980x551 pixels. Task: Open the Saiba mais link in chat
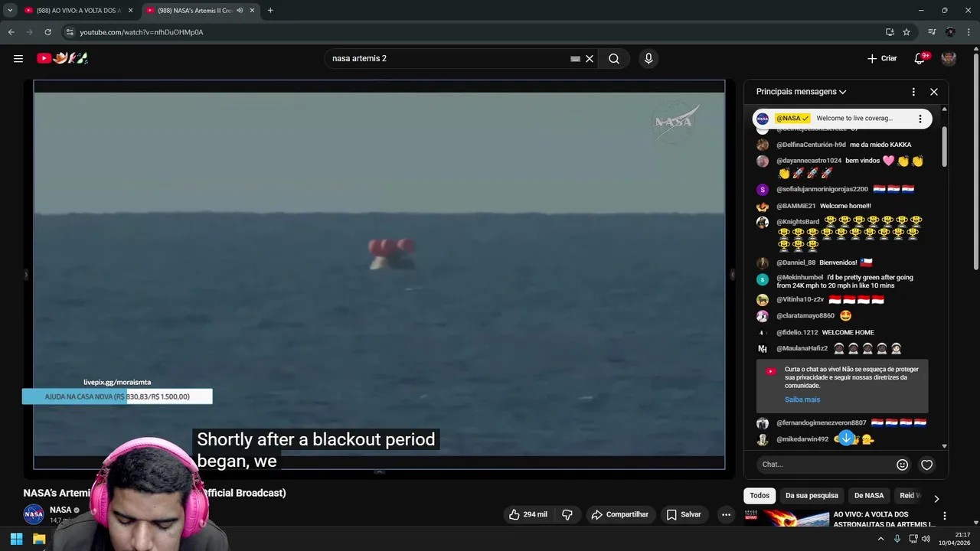point(802,399)
